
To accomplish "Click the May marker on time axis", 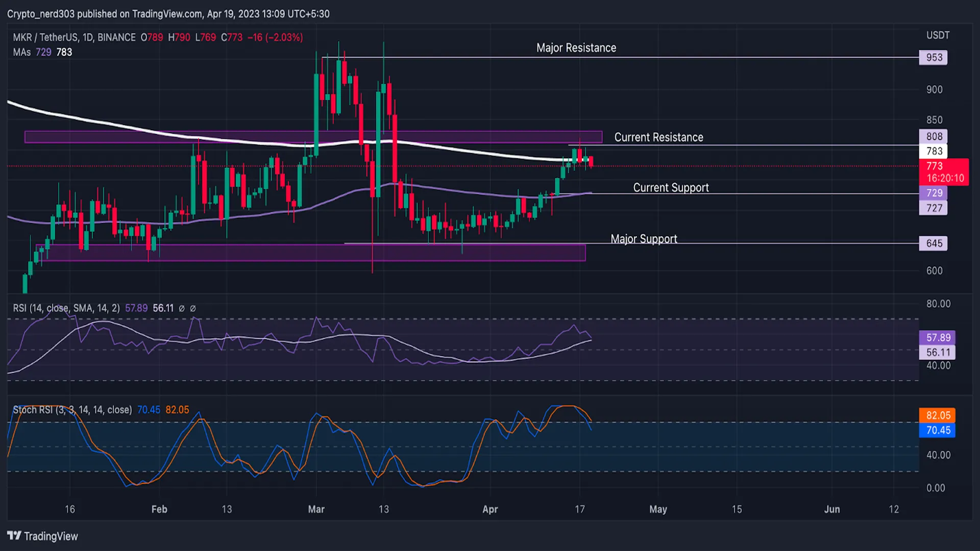I will tap(658, 509).
